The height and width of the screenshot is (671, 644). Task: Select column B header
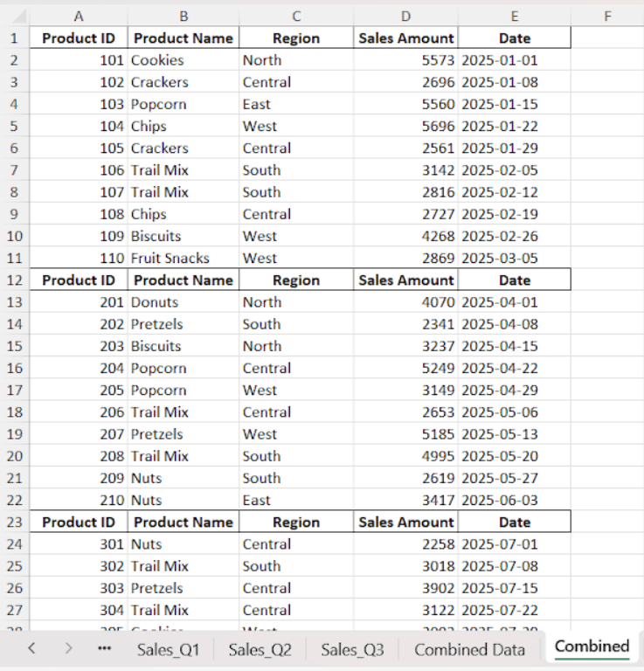(x=184, y=17)
